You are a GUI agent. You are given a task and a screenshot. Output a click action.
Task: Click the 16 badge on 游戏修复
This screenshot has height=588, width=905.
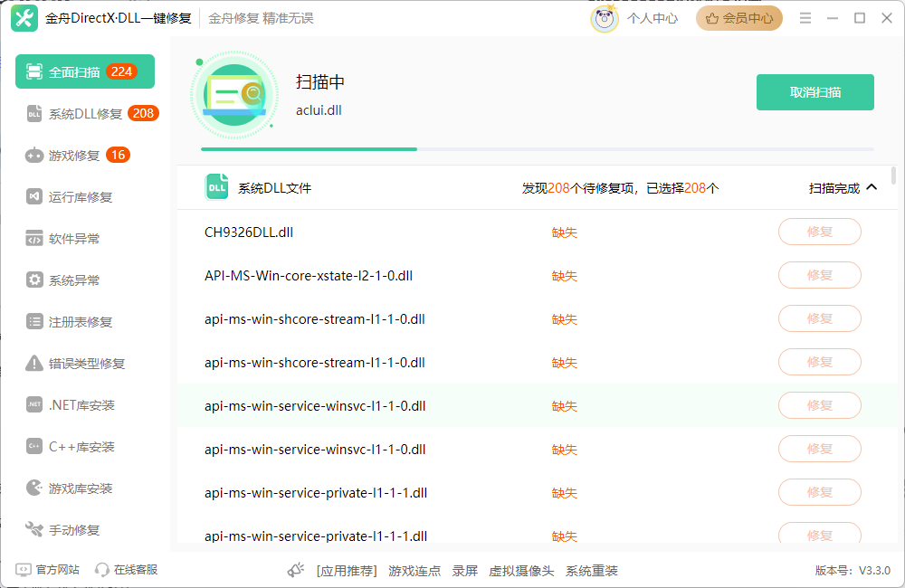tap(118, 155)
